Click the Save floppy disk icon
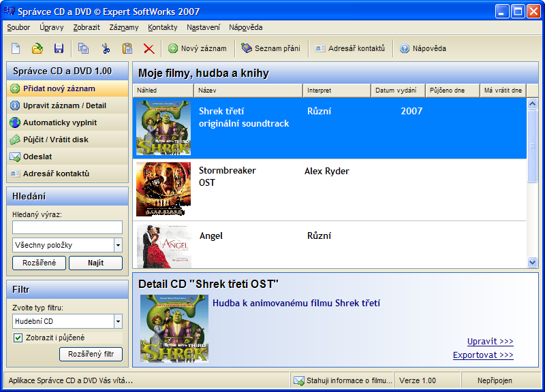 59,48
